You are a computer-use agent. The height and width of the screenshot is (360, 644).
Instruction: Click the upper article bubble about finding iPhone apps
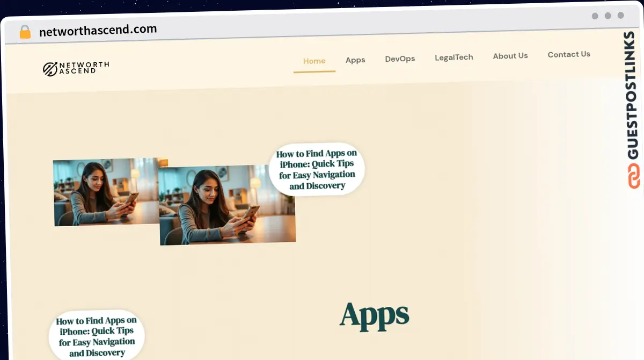316,169
